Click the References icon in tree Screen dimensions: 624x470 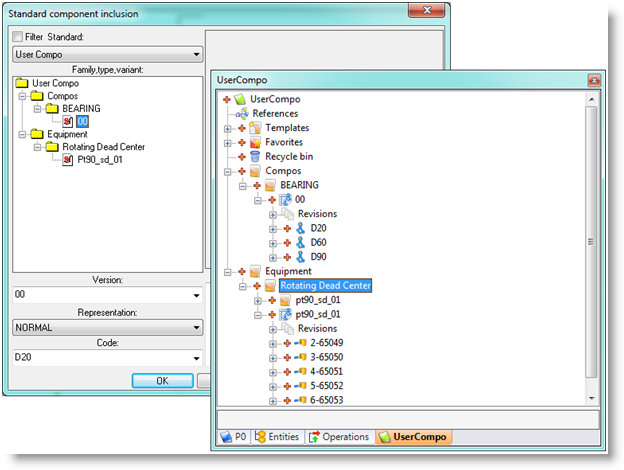(x=241, y=114)
